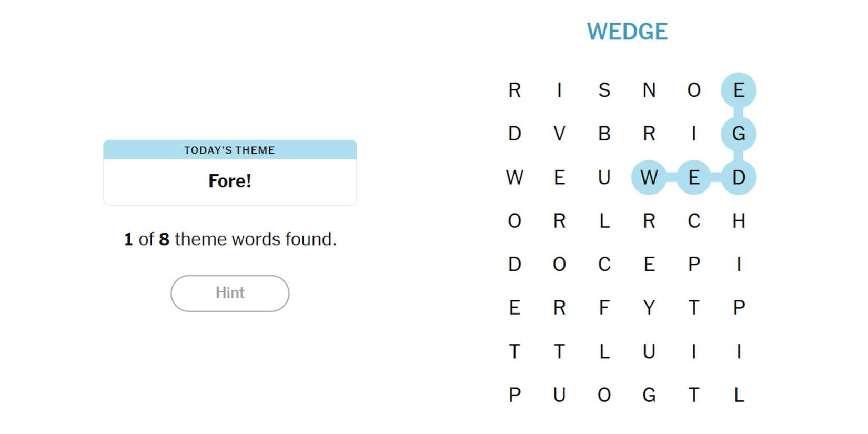
Task: Select highlighted E above the G
Action: coord(739,90)
